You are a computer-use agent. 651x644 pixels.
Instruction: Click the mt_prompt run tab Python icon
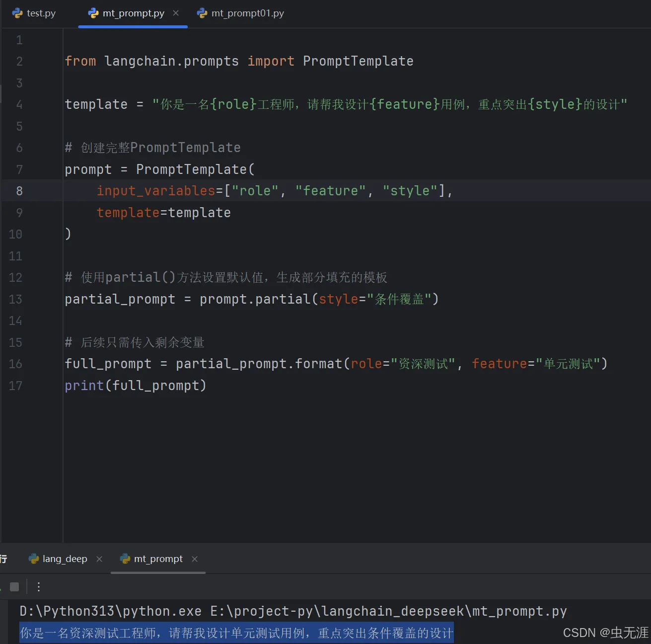[x=126, y=559]
